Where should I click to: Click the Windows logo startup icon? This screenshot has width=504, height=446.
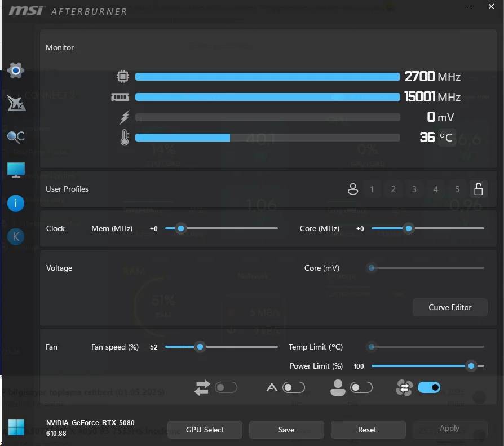pyautogui.click(x=16, y=427)
